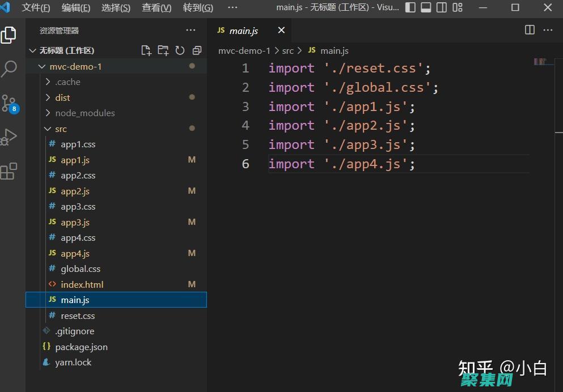Image resolution: width=563 pixels, height=392 pixels.
Task: Refresh the explorer file tree
Action: (x=180, y=50)
